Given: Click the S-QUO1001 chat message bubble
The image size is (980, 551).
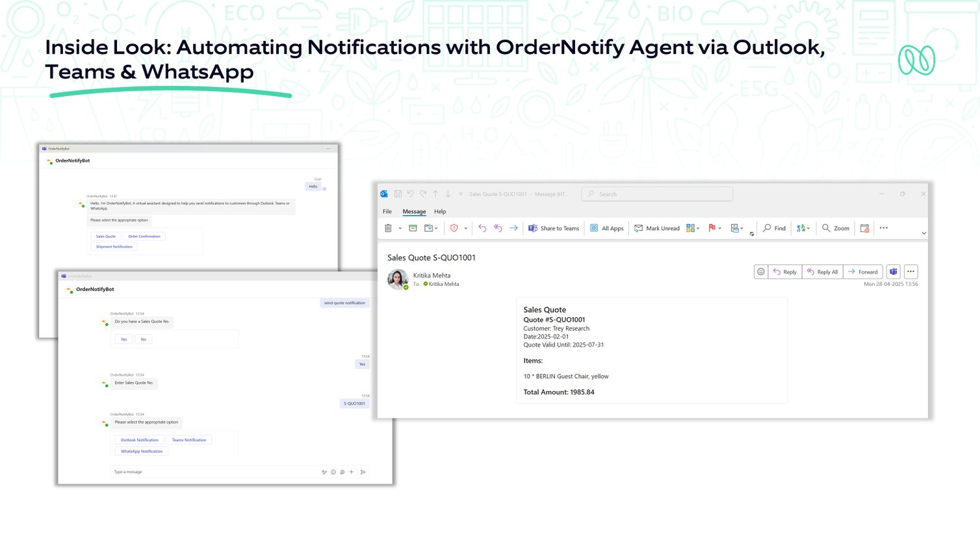Looking at the screenshot, I should click(x=355, y=404).
